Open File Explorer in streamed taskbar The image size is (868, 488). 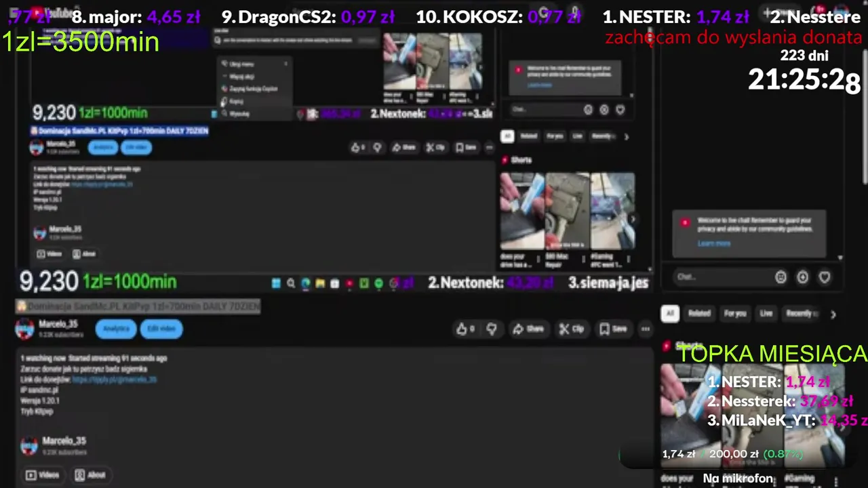pos(320,283)
